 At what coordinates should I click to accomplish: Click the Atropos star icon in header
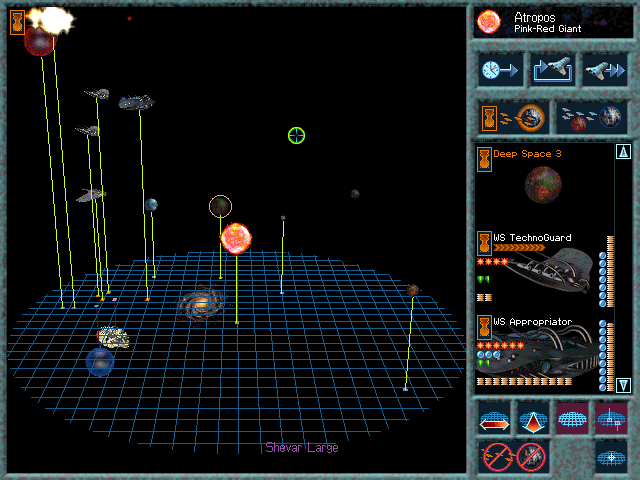(x=489, y=22)
